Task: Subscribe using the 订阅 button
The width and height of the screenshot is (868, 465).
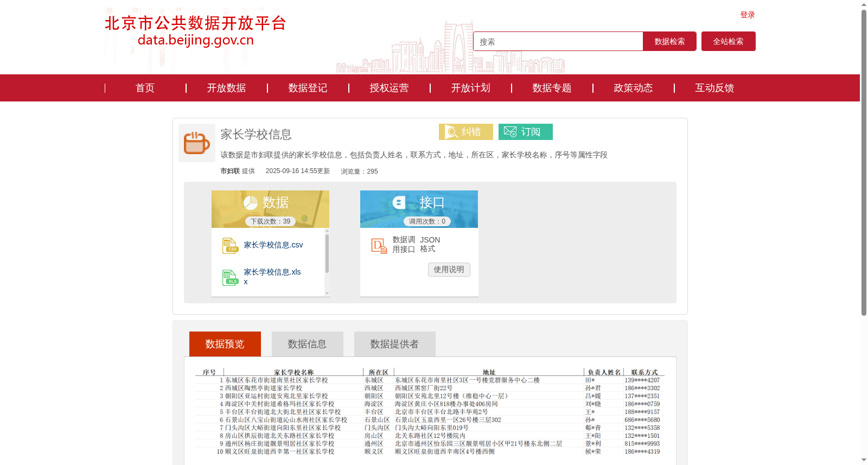Action: click(526, 132)
